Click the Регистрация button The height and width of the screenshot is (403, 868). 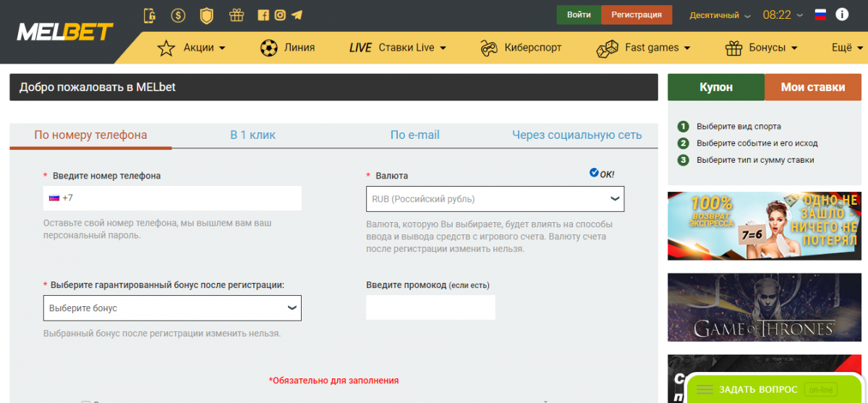tap(637, 14)
